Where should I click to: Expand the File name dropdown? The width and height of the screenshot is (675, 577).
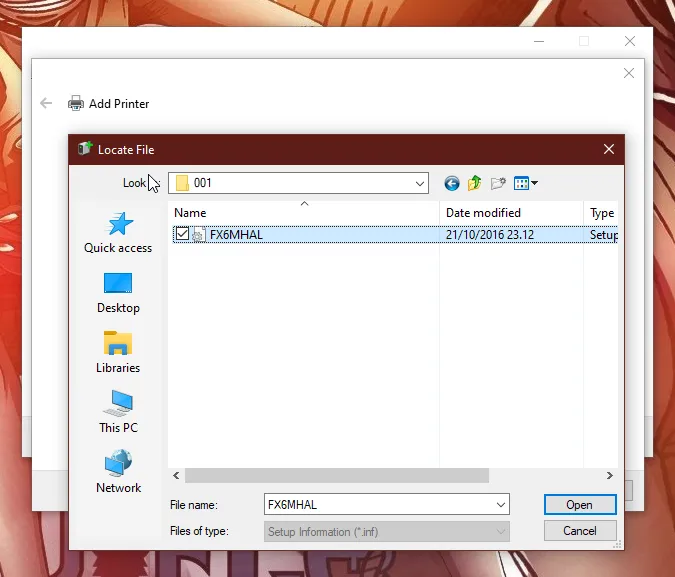tap(501, 505)
